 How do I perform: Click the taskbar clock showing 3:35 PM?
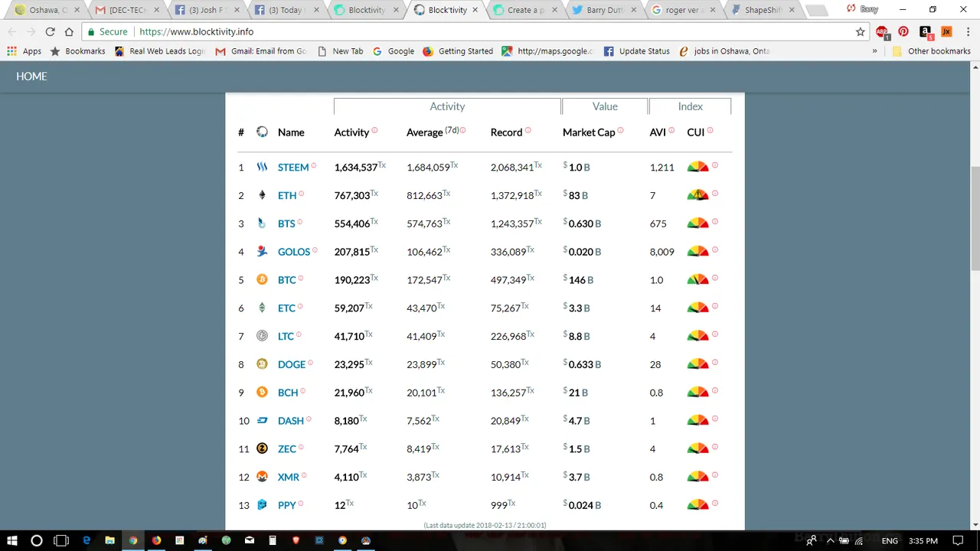[x=922, y=540]
